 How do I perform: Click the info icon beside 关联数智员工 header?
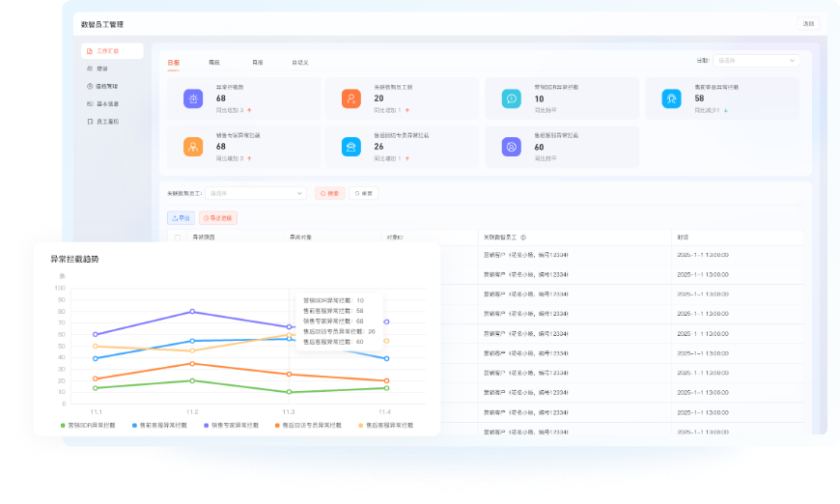pos(523,238)
